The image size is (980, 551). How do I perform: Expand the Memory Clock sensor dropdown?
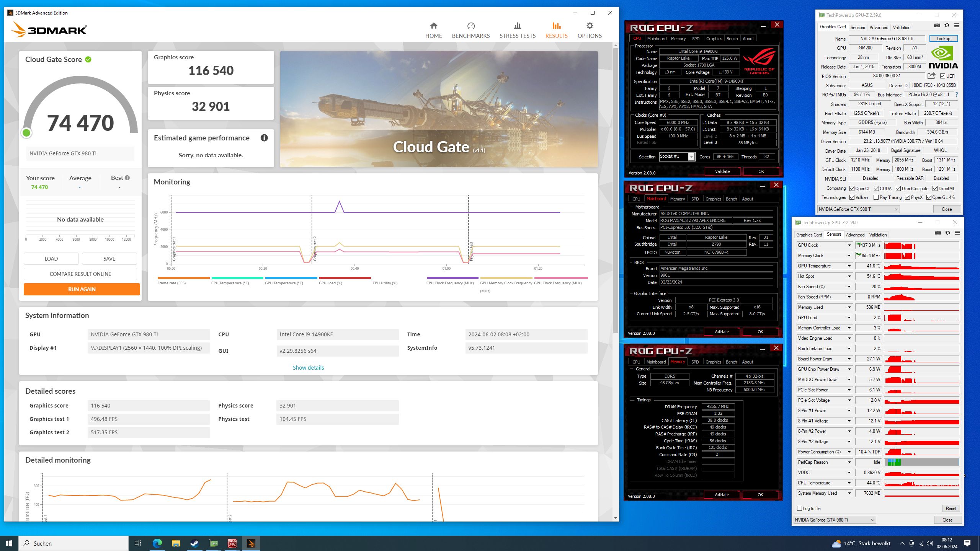(x=849, y=256)
